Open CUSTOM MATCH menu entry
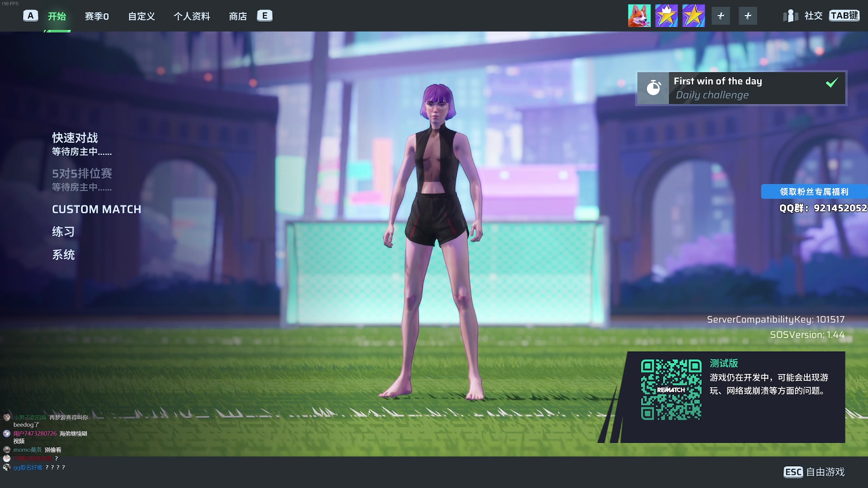868x488 pixels. point(96,209)
